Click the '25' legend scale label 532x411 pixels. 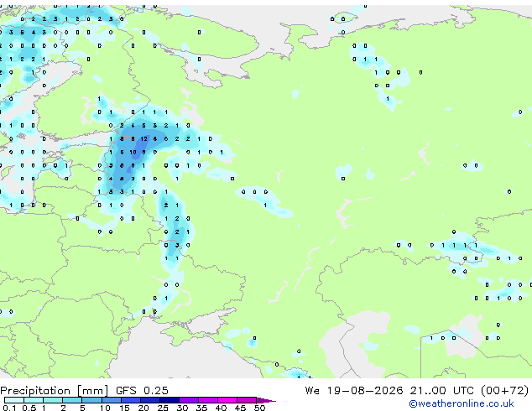tap(163, 408)
